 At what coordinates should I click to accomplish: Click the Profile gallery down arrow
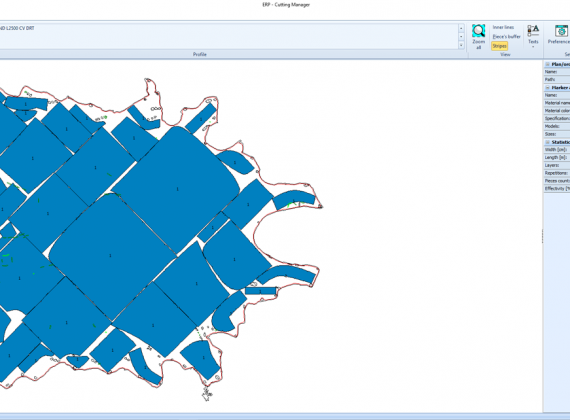[461, 37]
